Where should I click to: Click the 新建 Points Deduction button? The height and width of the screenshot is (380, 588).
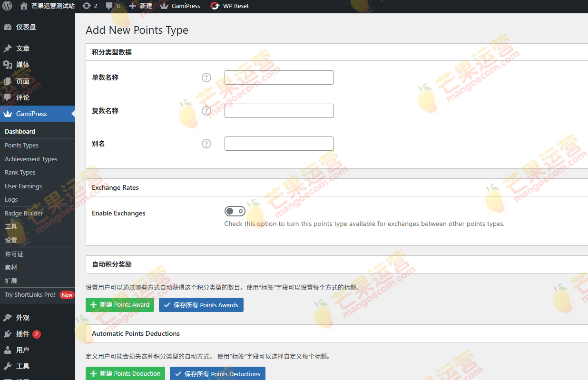pyautogui.click(x=125, y=374)
